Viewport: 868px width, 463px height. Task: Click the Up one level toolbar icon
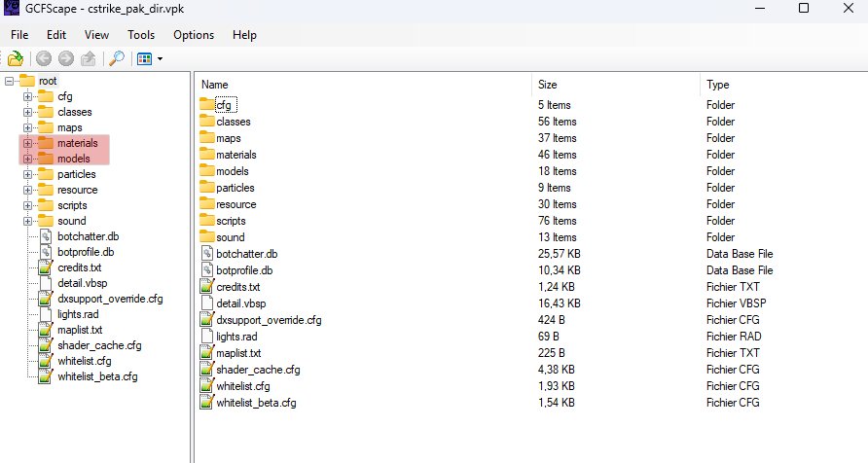(89, 58)
